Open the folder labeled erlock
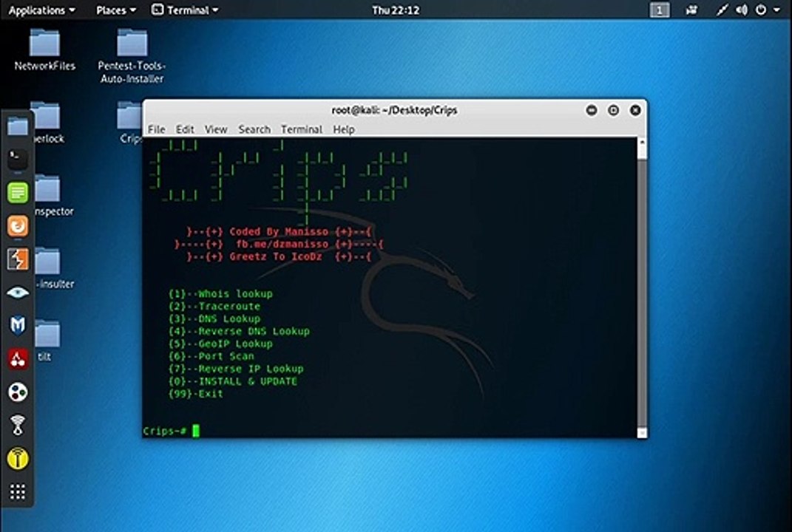 pyautogui.click(x=48, y=123)
